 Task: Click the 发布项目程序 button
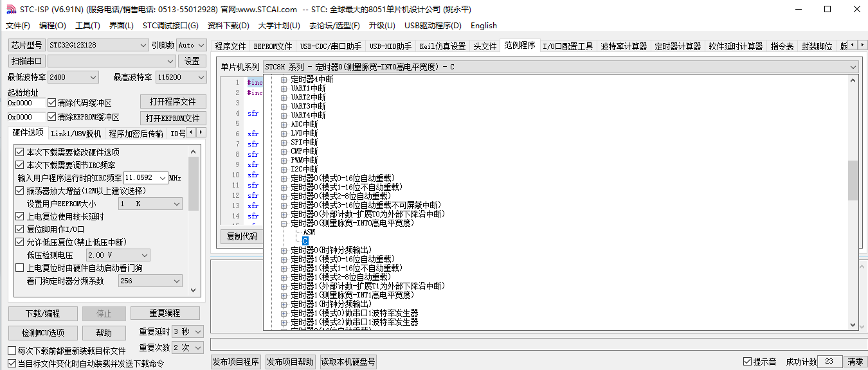pyautogui.click(x=236, y=362)
